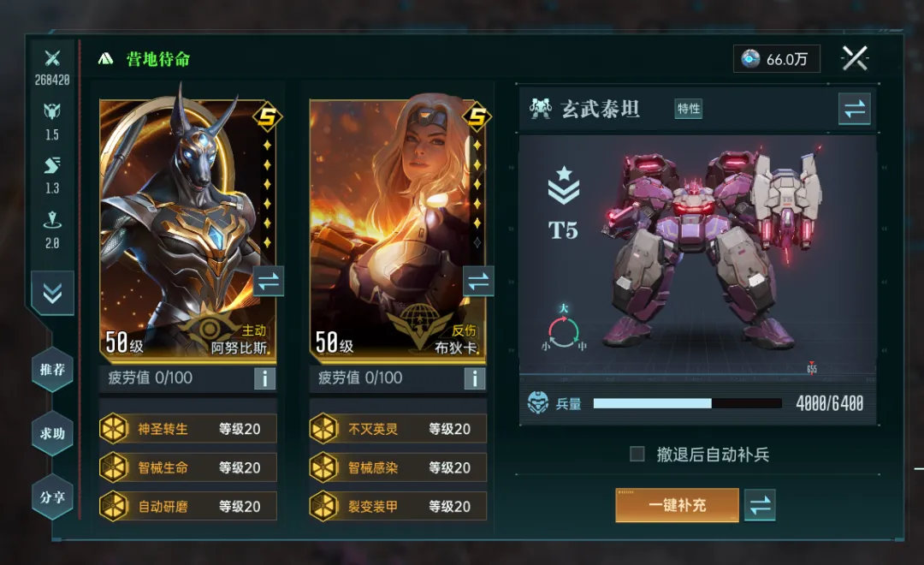
Task: Click the crossed swords power icon
Action: click(x=52, y=58)
